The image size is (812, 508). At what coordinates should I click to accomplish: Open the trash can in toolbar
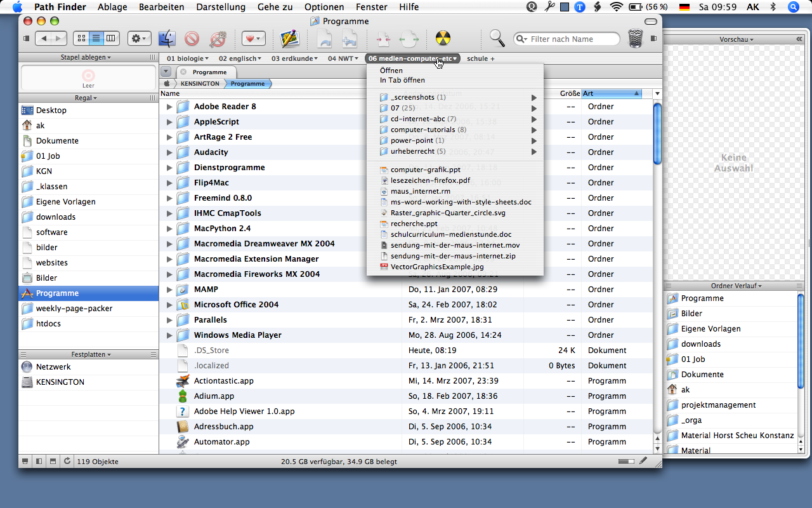(635, 39)
